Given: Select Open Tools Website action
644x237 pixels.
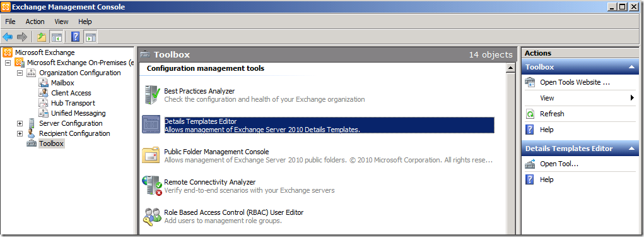Looking at the screenshot, I should point(575,82).
